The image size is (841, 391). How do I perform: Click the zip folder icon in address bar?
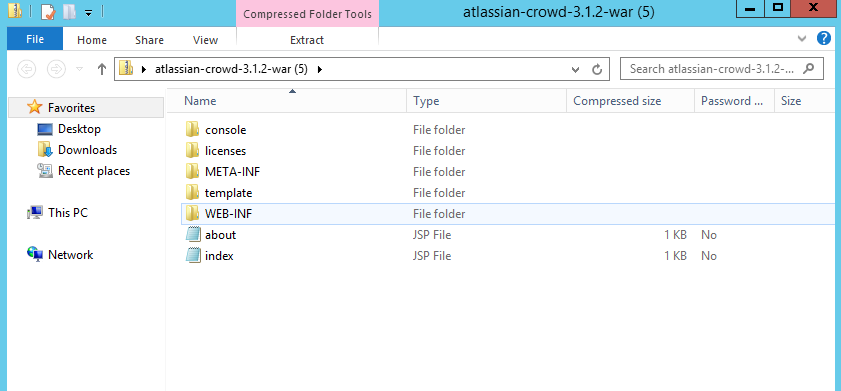(126, 69)
